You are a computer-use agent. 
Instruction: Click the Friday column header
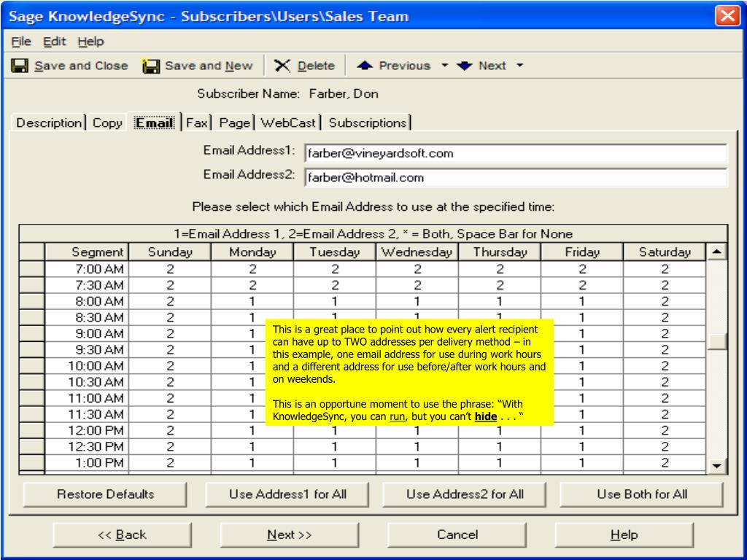(x=581, y=252)
